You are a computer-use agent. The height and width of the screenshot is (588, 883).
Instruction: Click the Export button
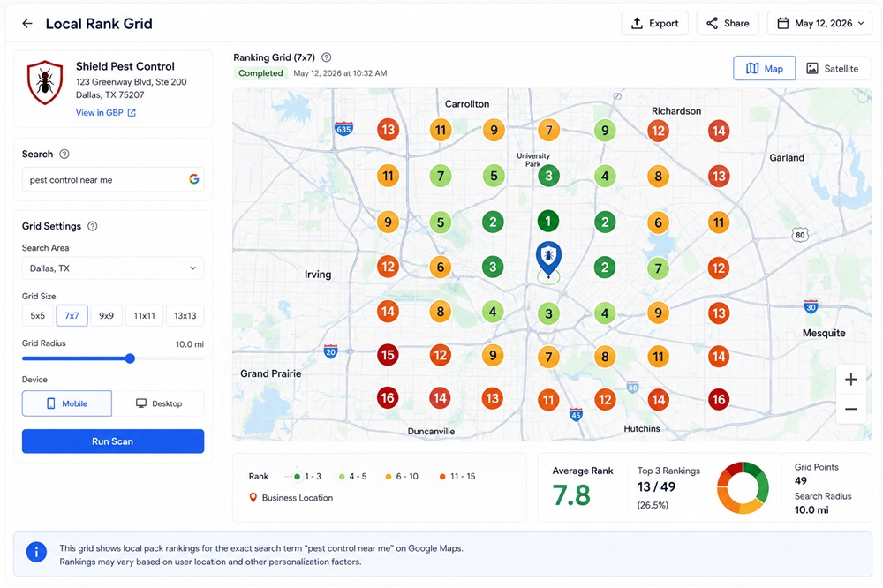point(654,24)
